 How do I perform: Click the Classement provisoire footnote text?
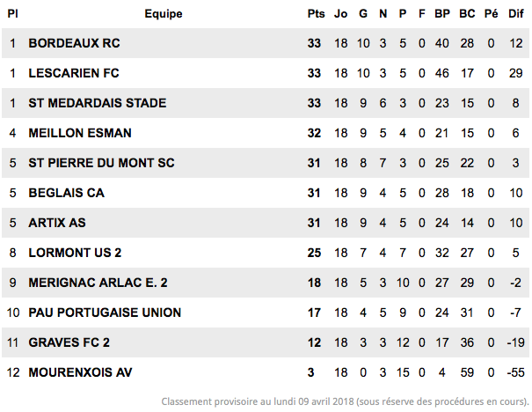345,401
